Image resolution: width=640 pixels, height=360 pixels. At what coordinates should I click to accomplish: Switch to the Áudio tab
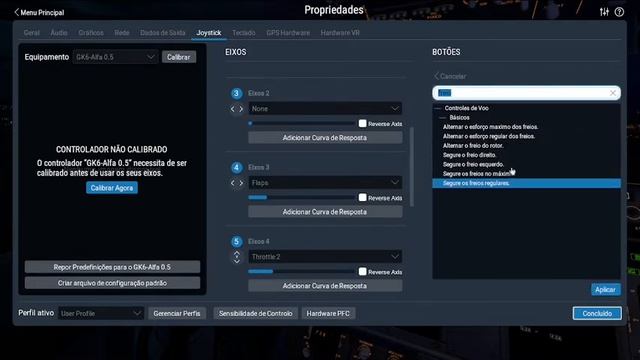click(59, 33)
